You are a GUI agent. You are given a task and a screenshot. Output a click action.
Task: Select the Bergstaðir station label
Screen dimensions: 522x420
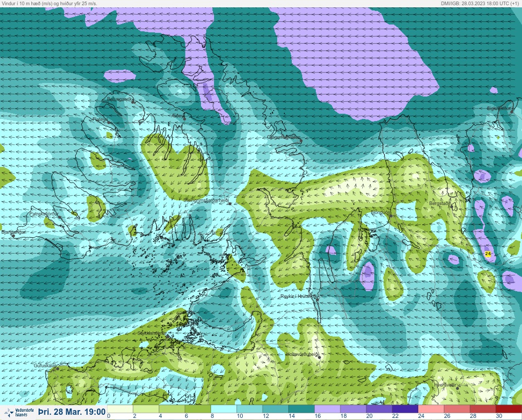440,203
